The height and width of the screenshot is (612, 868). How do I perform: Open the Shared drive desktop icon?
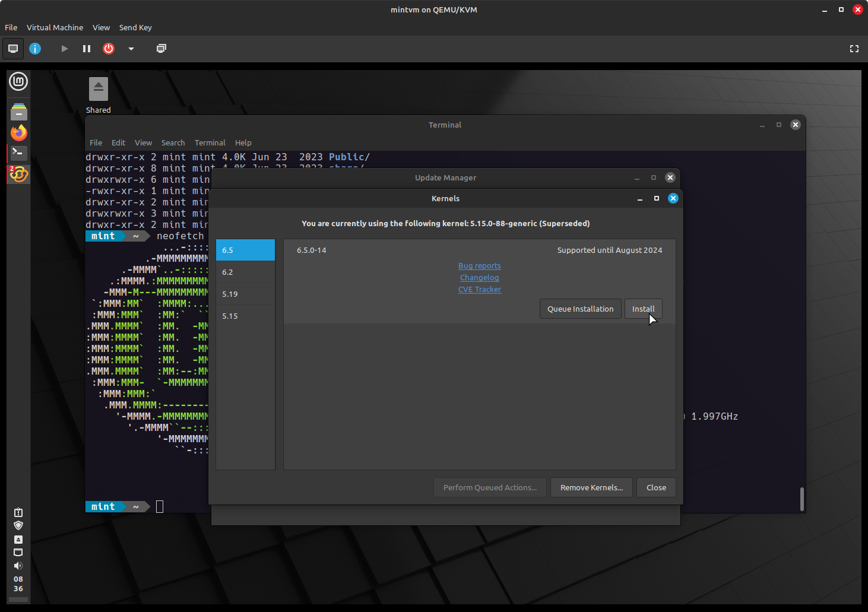(x=99, y=96)
